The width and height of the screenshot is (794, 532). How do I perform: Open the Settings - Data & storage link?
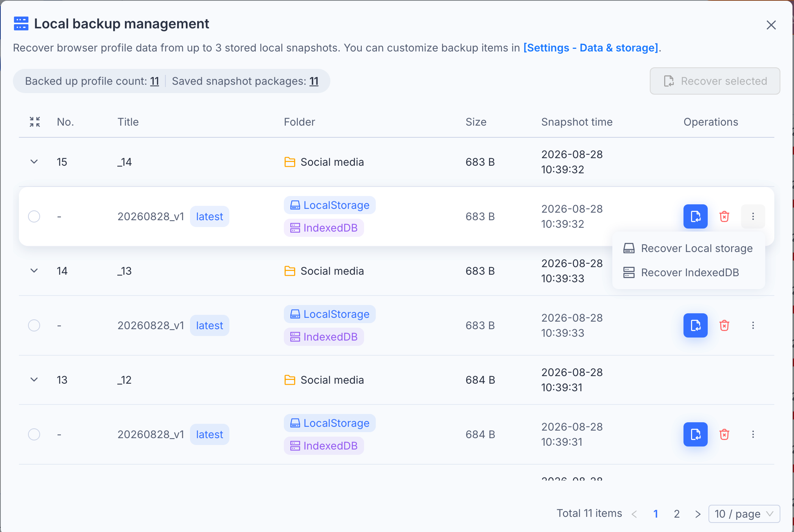591,48
